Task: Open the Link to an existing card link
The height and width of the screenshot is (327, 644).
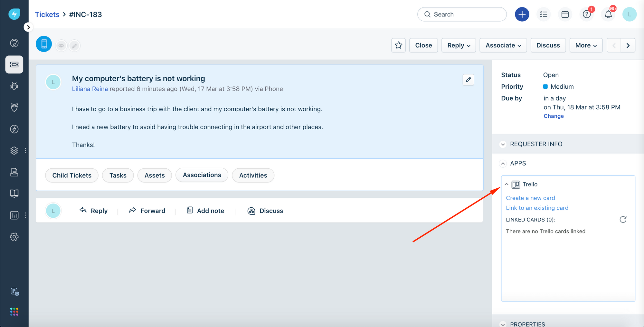Action: 537,208
